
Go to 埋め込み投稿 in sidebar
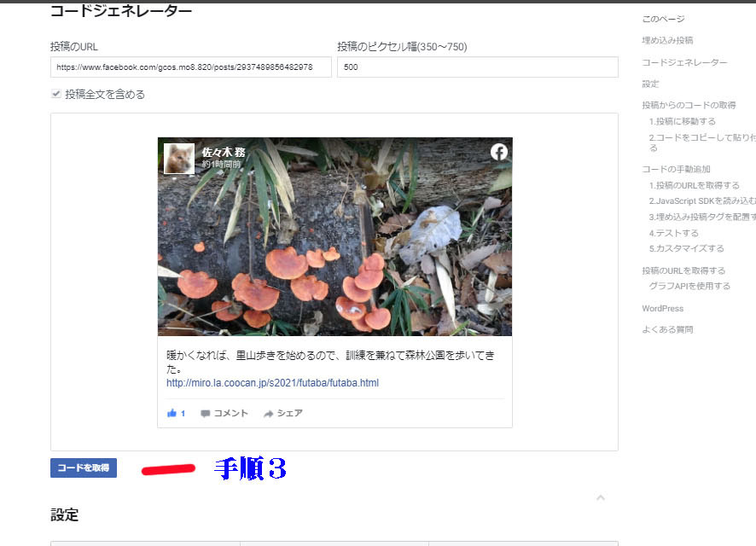point(667,40)
